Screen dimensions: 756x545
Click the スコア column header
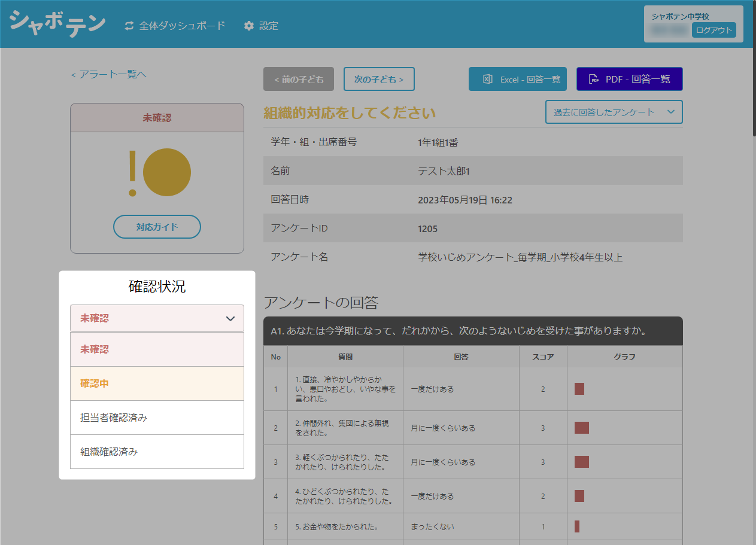(543, 357)
